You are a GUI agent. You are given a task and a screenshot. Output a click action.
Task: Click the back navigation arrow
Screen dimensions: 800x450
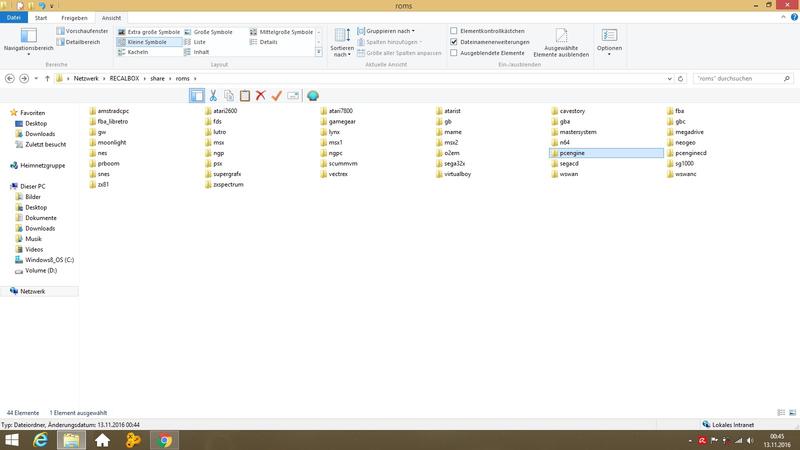10,79
